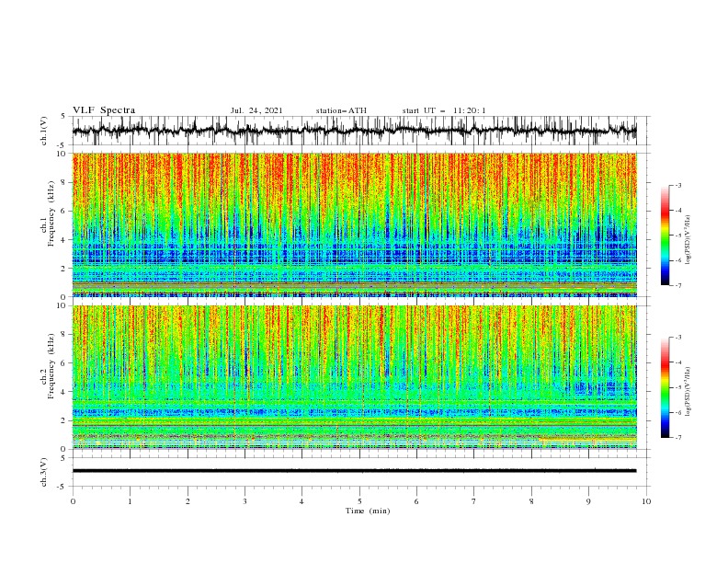Viewport: 728px width, 563px height.
Task: Click the time axis tick label "10"
Action: (646, 501)
